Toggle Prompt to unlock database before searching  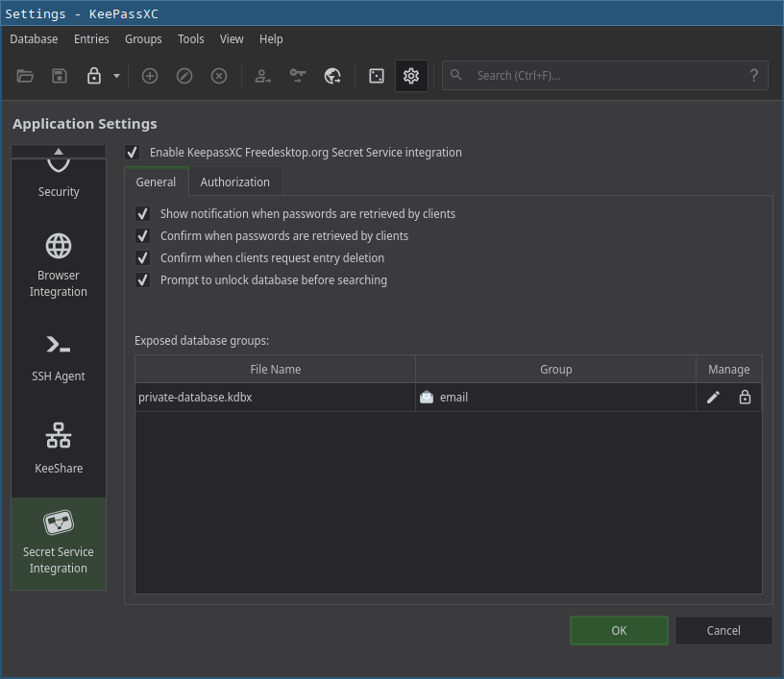[x=142, y=279]
